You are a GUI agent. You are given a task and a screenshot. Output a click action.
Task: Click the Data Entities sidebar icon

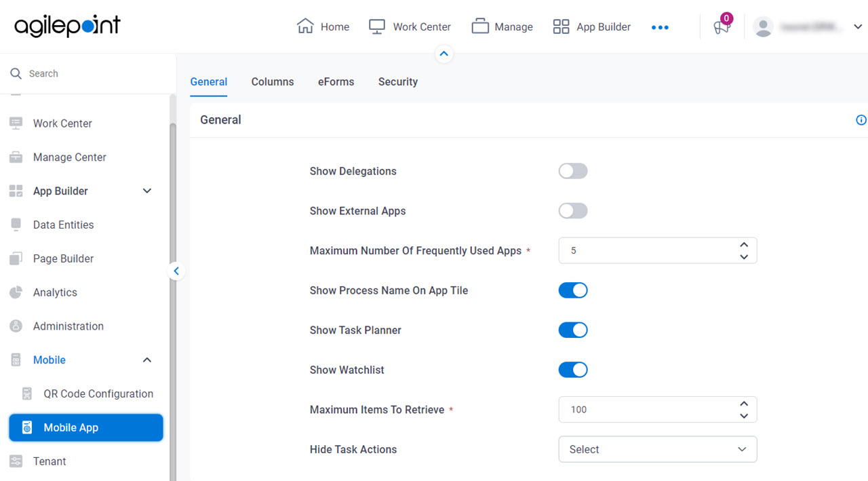tap(16, 225)
